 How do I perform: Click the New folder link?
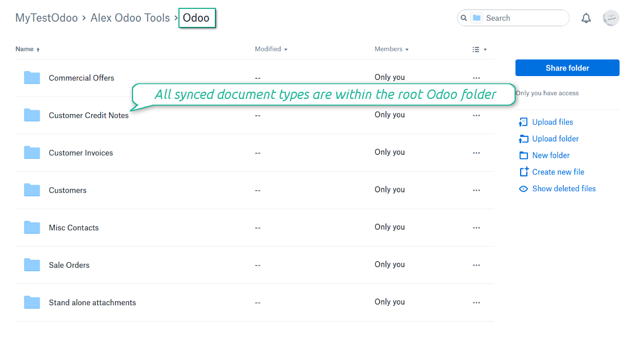[551, 155]
